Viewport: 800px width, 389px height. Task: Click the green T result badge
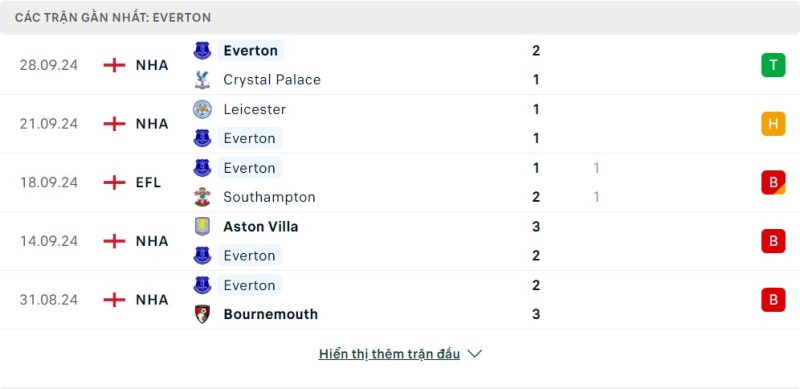(773, 65)
